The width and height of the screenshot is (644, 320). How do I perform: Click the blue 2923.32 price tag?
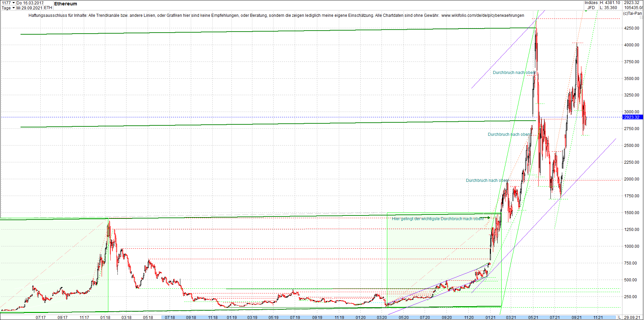632,117
